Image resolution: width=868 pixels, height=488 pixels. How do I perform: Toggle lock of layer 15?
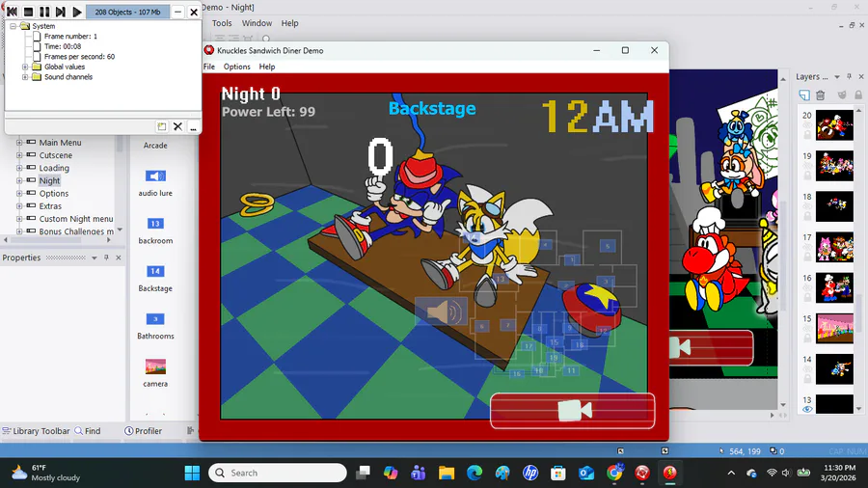click(x=807, y=339)
